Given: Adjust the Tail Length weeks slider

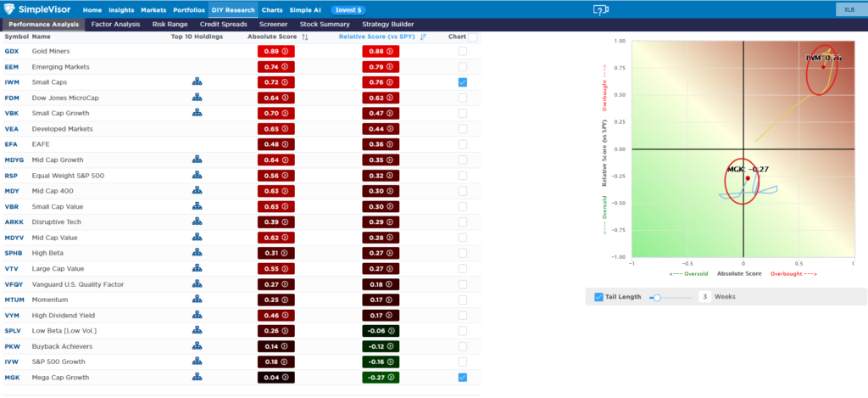Looking at the screenshot, I should click(x=655, y=297).
